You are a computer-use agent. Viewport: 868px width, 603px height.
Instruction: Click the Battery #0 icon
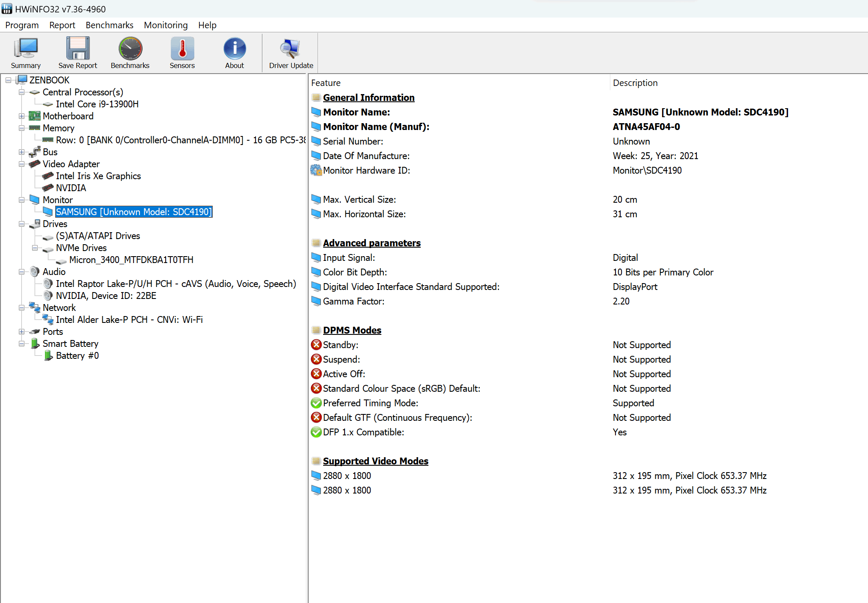tap(48, 355)
